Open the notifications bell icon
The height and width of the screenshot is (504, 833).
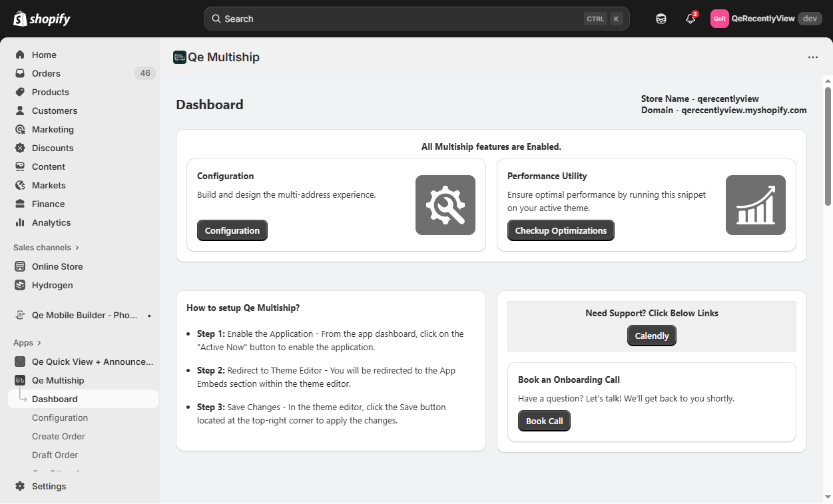click(691, 19)
